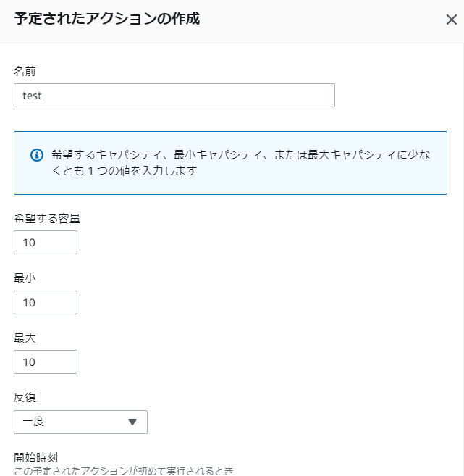Click the empty gray header bar area
The image size is (464, 476).
[321, 20]
